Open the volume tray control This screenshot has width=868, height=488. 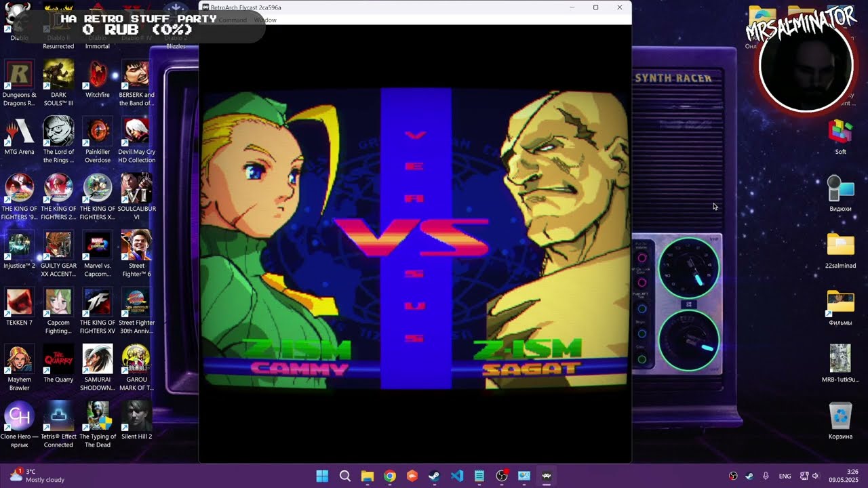coord(815,476)
